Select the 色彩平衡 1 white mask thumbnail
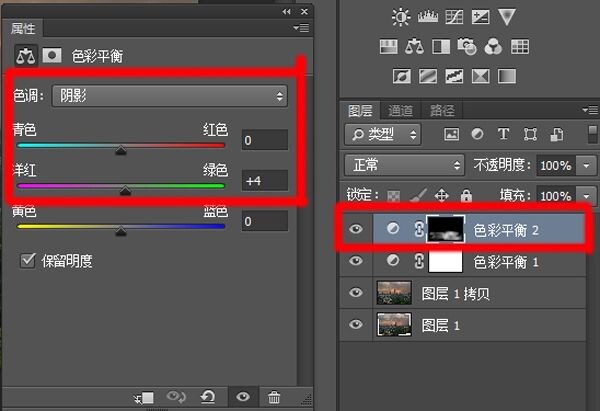Image resolution: width=600 pixels, height=411 pixels. point(445,261)
